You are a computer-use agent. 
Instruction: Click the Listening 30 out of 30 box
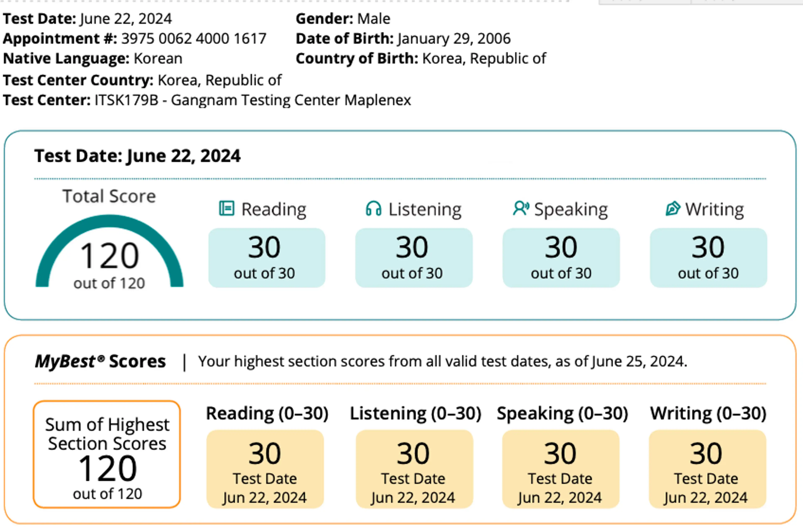click(x=414, y=258)
